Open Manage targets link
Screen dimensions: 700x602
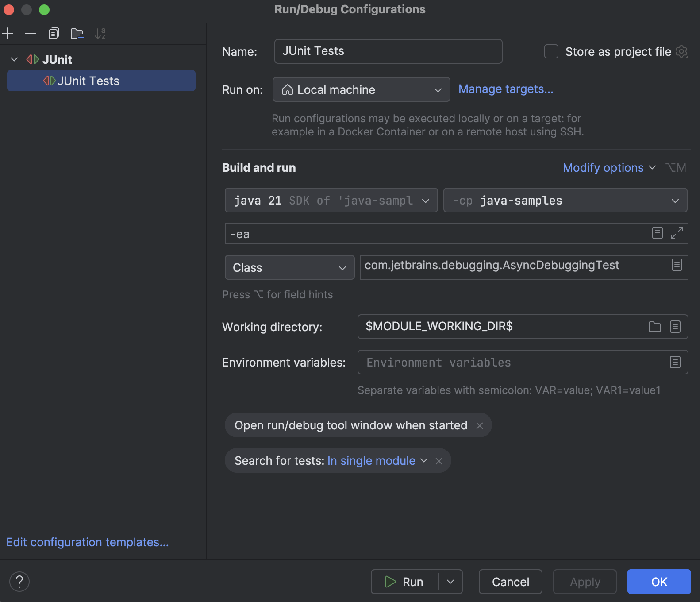click(506, 89)
